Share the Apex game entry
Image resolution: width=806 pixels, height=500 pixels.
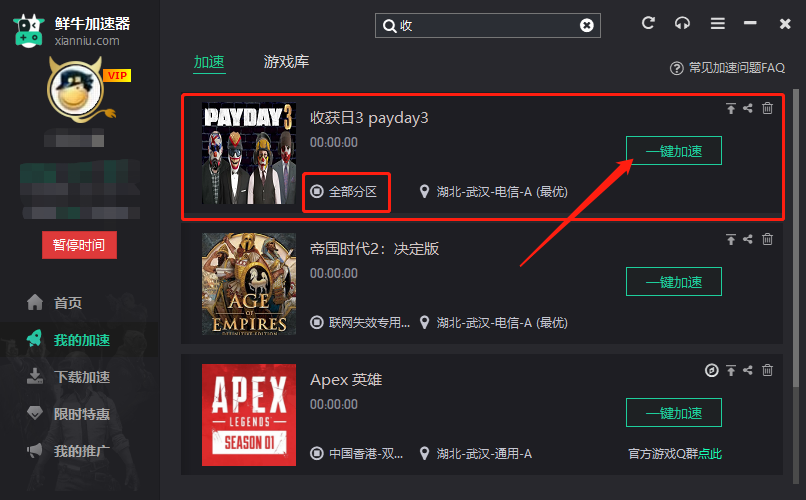click(x=748, y=370)
